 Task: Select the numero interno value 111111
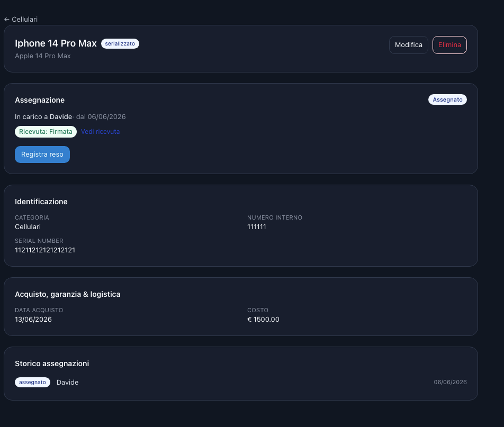point(256,227)
